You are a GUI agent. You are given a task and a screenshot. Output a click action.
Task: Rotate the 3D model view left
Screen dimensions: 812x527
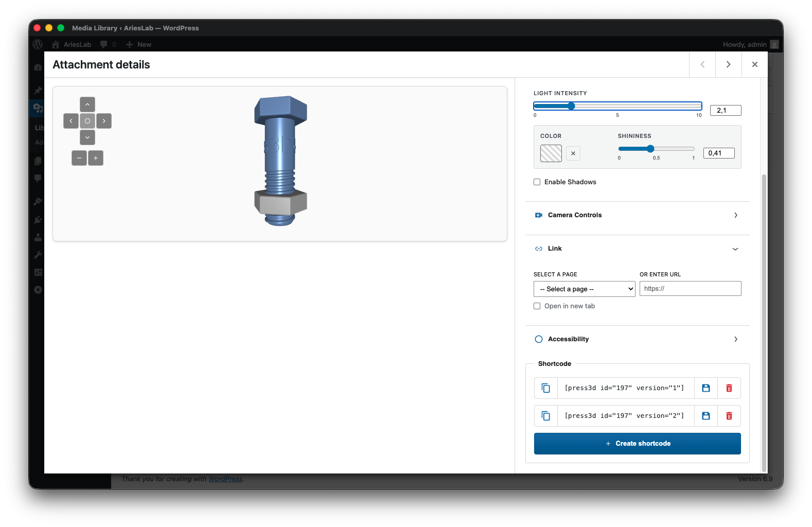71,121
